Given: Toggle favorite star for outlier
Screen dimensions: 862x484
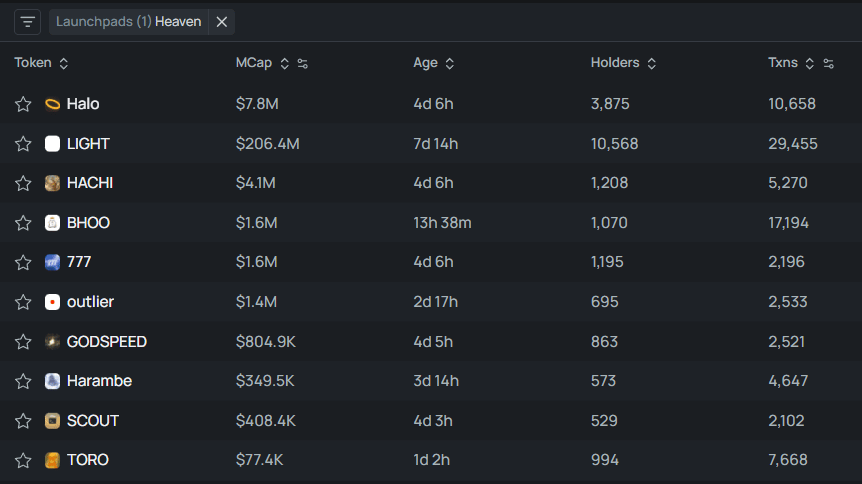Looking at the screenshot, I should 23,302.
